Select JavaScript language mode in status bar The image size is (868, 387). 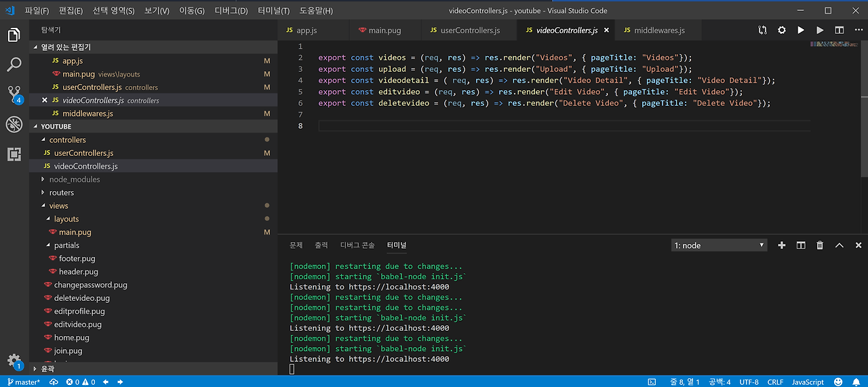pyautogui.click(x=808, y=382)
